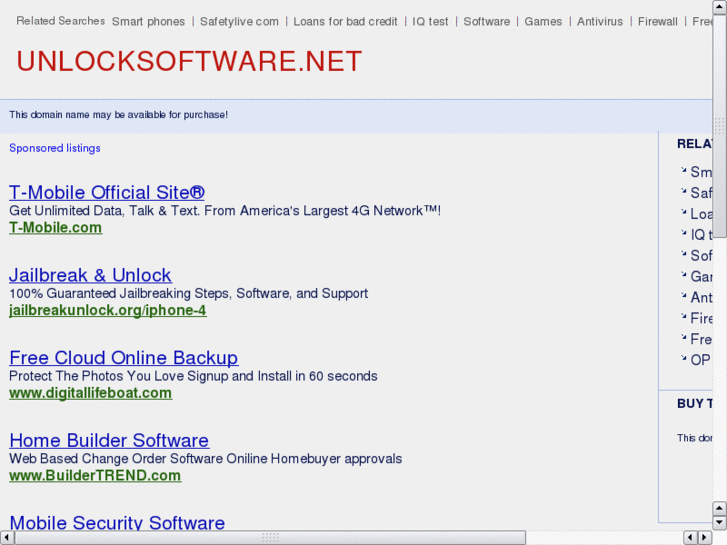The image size is (727, 545).
Task: Open the T-Mobile Official Site link
Action: (x=107, y=192)
